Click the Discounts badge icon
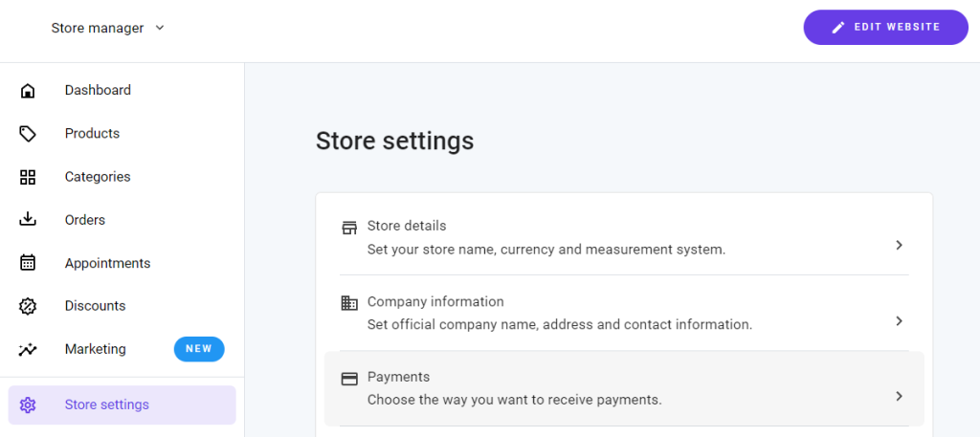The width and height of the screenshot is (980, 437). tap(28, 306)
